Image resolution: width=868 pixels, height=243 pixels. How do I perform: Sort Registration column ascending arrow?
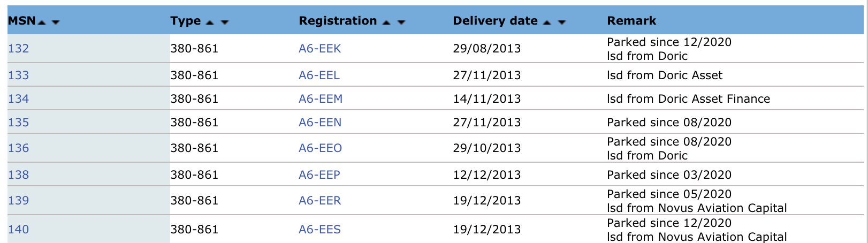[387, 22]
